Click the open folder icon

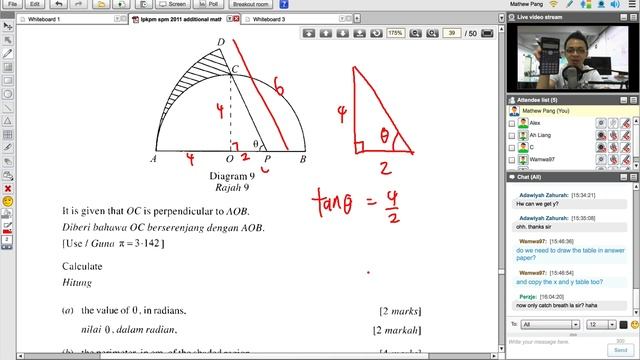pyautogui.click(x=101, y=4)
